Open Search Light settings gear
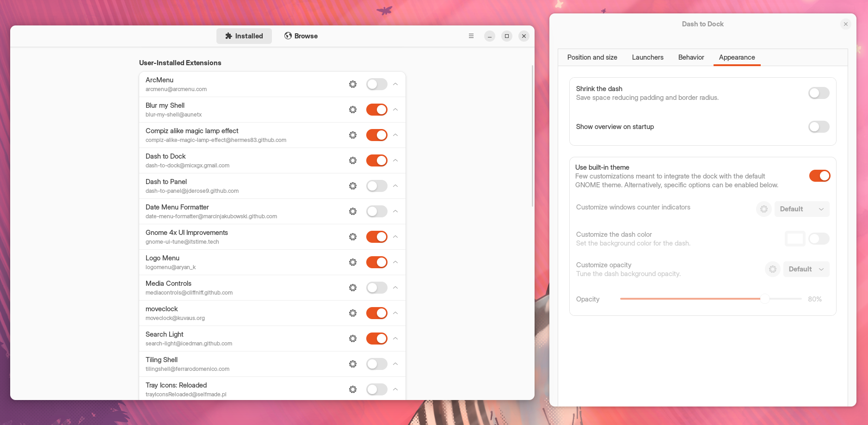The height and width of the screenshot is (425, 868). (x=353, y=339)
